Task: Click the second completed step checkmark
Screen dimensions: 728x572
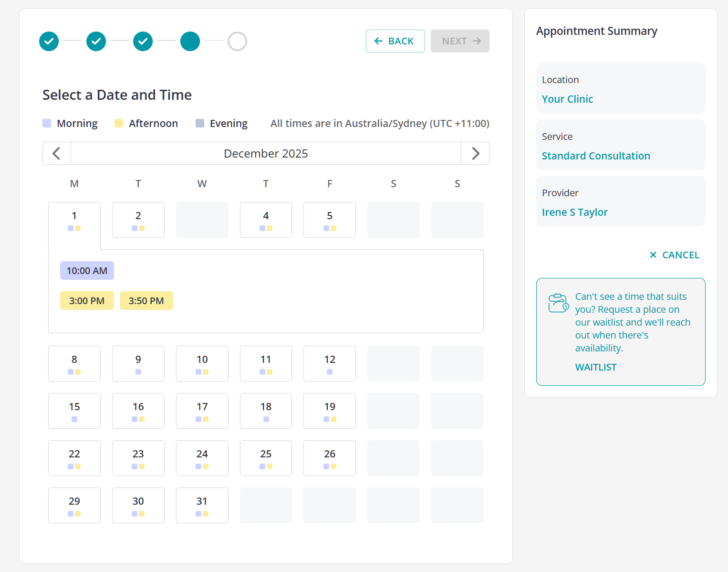Action: pyautogui.click(x=96, y=42)
